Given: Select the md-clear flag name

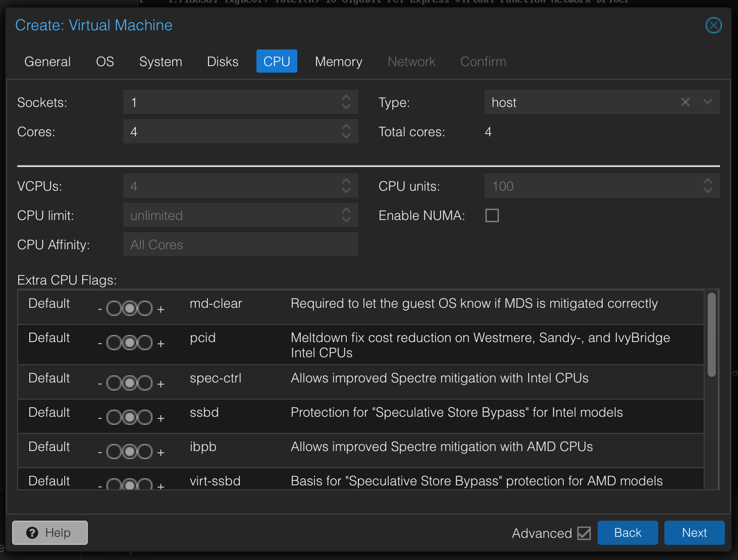Looking at the screenshot, I should (216, 303).
